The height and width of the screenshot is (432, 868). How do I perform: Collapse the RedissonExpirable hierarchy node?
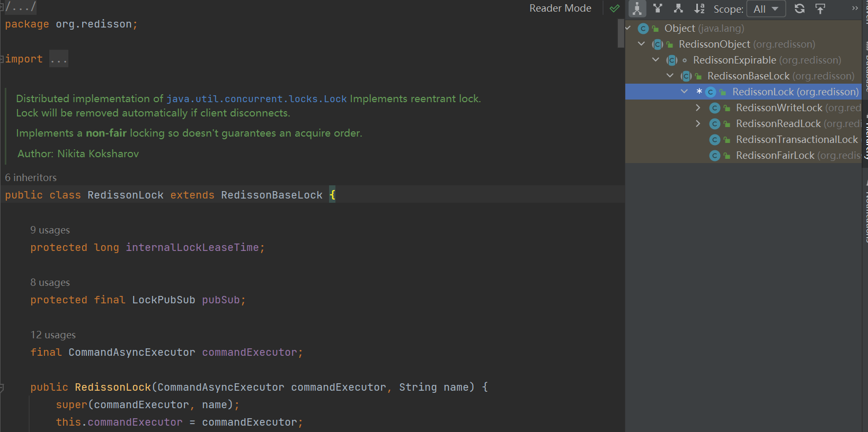656,60
